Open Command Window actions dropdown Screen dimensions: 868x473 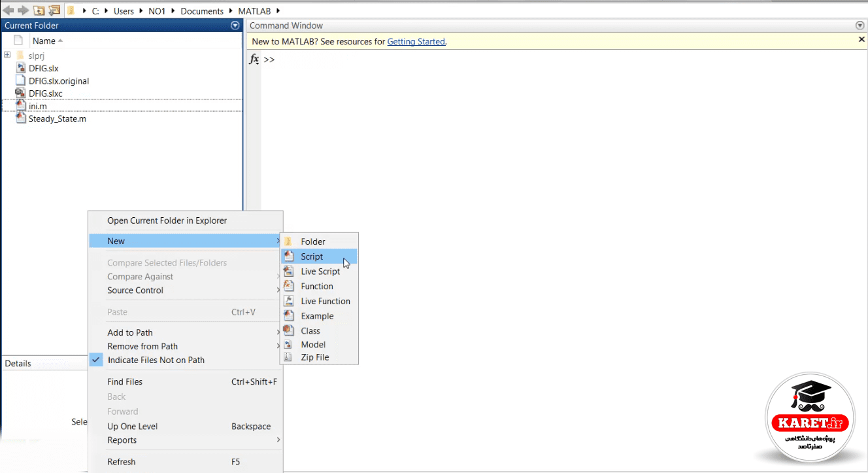tap(860, 26)
